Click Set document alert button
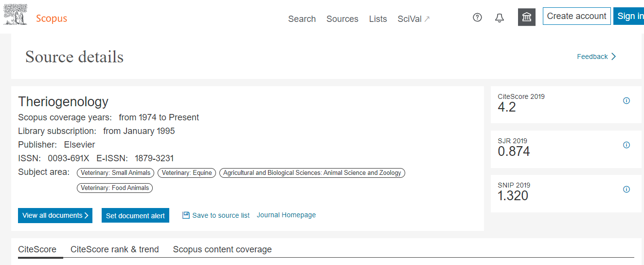 135,216
